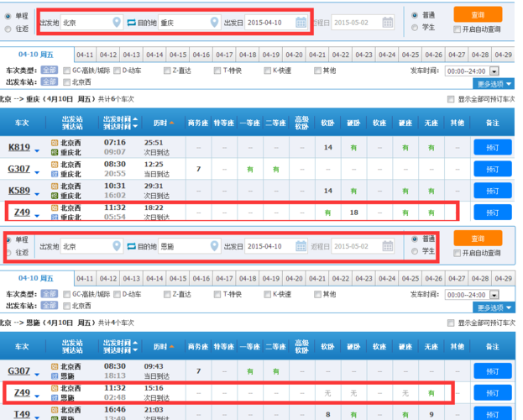Check Z-直达 filter in top panel

[x=167, y=71]
